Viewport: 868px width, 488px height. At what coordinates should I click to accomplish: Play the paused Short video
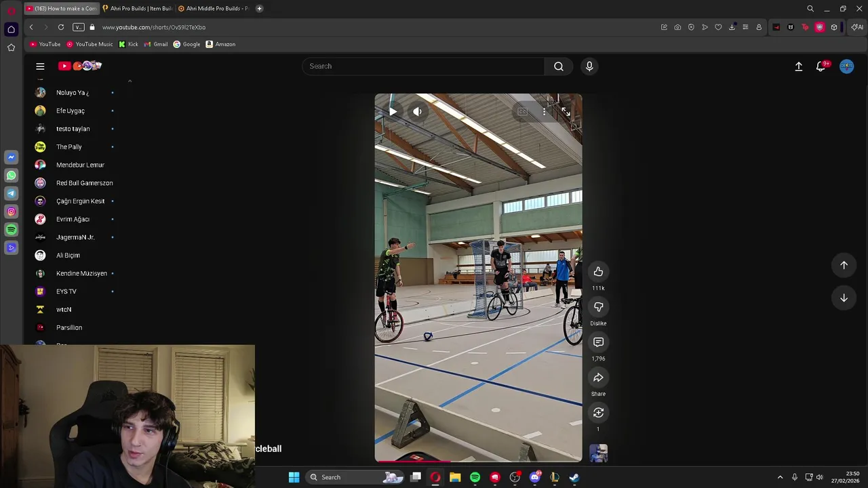tap(393, 112)
